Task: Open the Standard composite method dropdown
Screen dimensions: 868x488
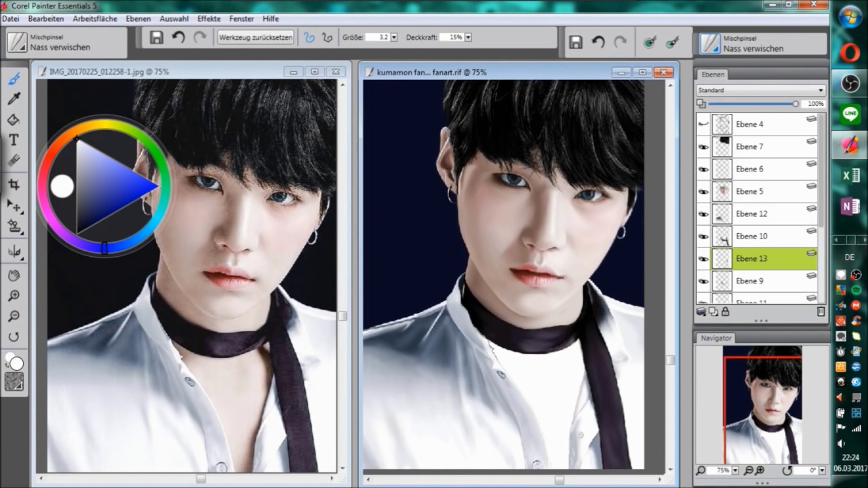Action: click(761, 89)
